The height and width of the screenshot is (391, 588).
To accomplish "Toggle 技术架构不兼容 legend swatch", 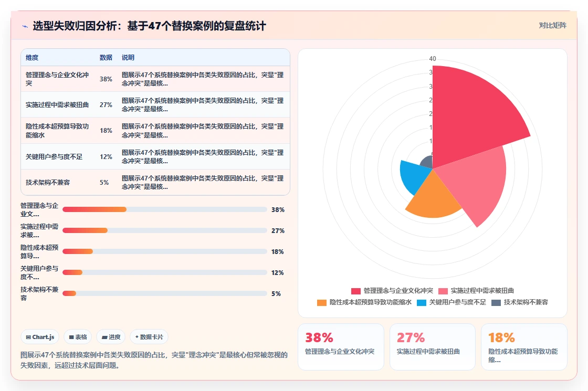I will [496, 302].
